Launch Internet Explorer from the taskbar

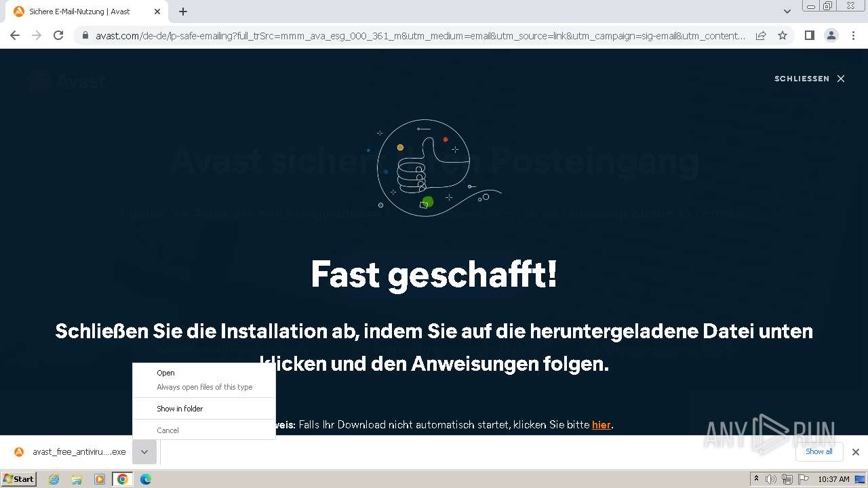[54, 479]
